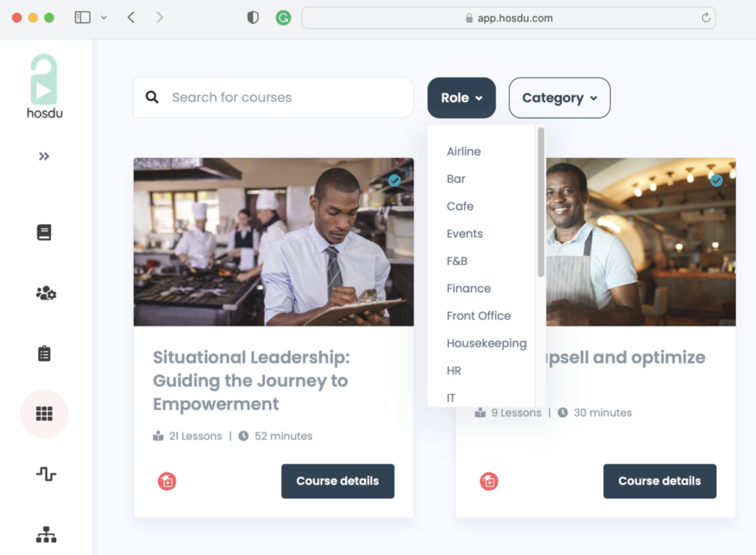This screenshot has height=555, width=756.
Task: Open the users settings sidebar icon
Action: (x=46, y=293)
